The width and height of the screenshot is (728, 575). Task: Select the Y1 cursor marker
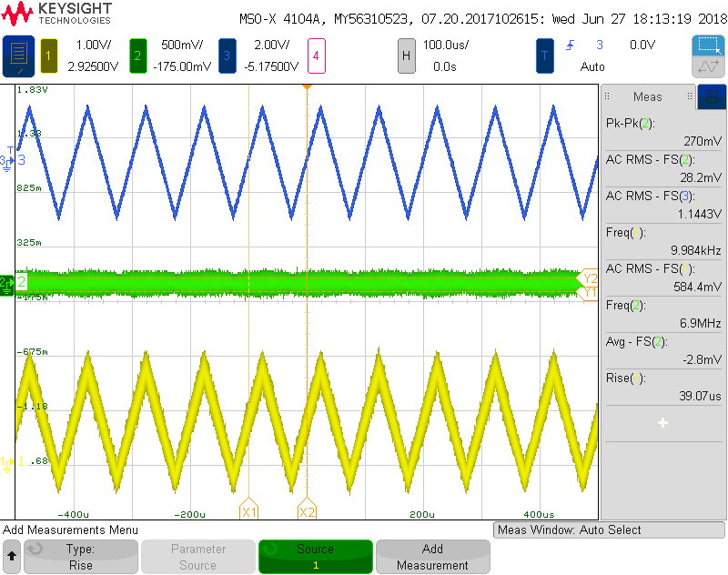click(x=588, y=293)
